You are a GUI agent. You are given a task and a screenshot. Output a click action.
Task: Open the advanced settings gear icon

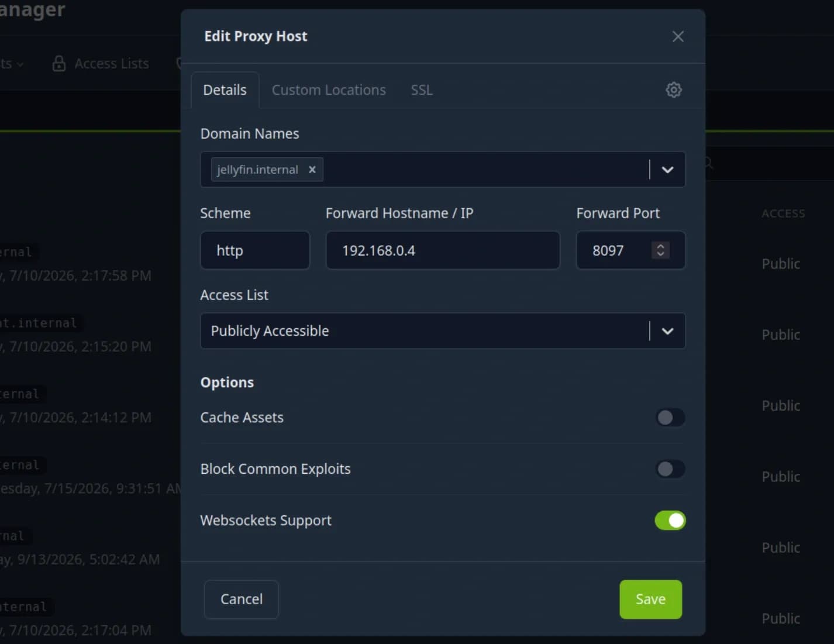pyautogui.click(x=674, y=90)
